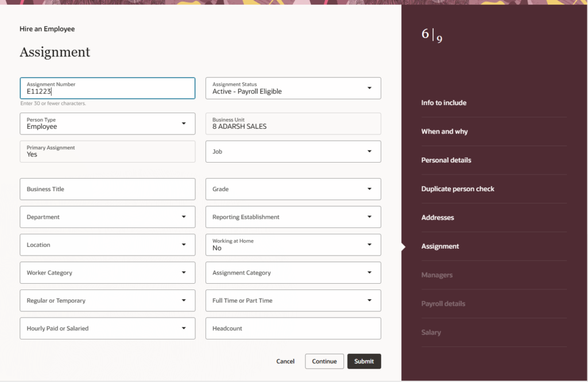The height and width of the screenshot is (382, 588).
Task: Click the Headcount input field
Action: coord(293,329)
